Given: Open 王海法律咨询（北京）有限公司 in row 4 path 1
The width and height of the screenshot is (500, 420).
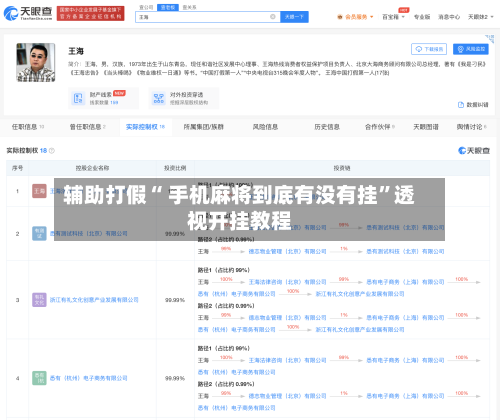Looking at the screenshot, I should click(x=287, y=360).
